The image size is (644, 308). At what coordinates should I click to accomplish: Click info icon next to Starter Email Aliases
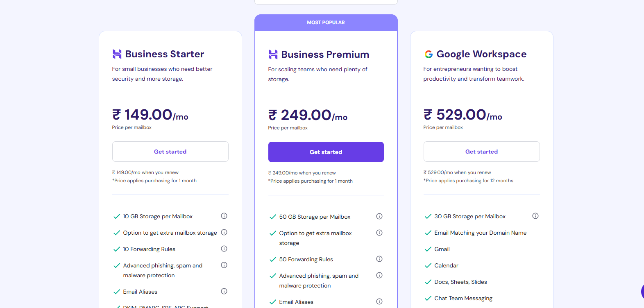click(x=224, y=291)
